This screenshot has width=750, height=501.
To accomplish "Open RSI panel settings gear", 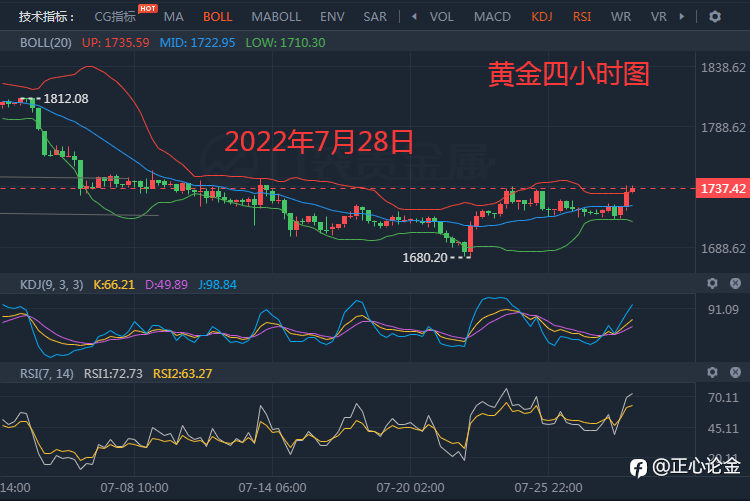I will tap(712, 373).
